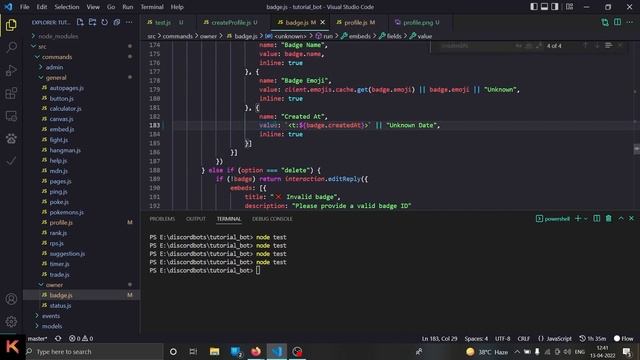The image size is (640, 360).
Task: Create a new file in Explorer
Action: [x=80, y=22]
